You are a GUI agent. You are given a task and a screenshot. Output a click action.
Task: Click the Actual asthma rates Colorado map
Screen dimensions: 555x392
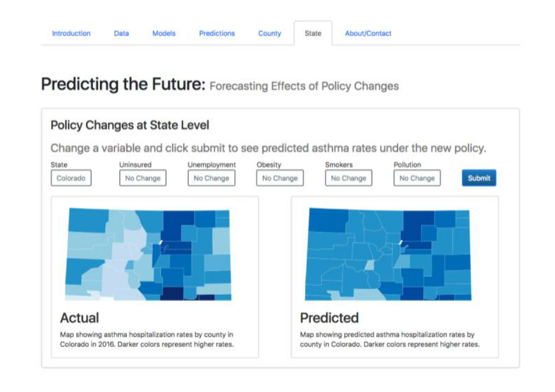pos(148,254)
